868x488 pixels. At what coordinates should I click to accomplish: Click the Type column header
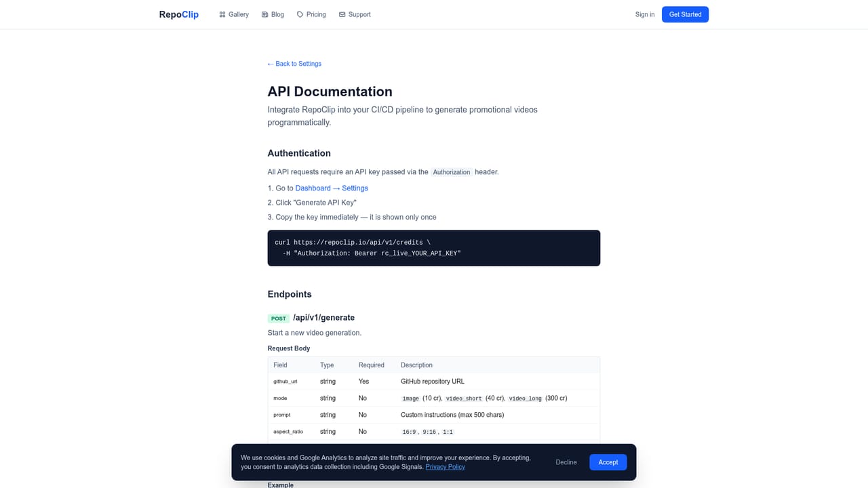pos(327,365)
